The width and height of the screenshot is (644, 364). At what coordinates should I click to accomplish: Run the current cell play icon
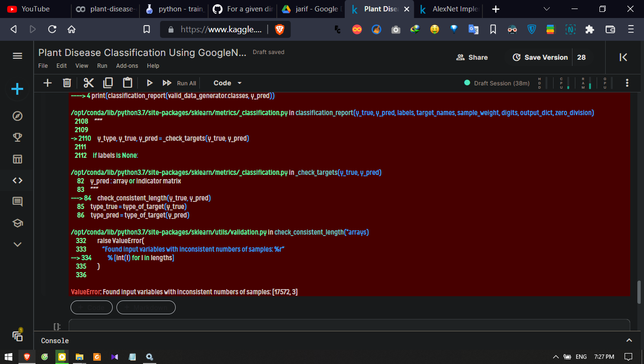tap(150, 83)
